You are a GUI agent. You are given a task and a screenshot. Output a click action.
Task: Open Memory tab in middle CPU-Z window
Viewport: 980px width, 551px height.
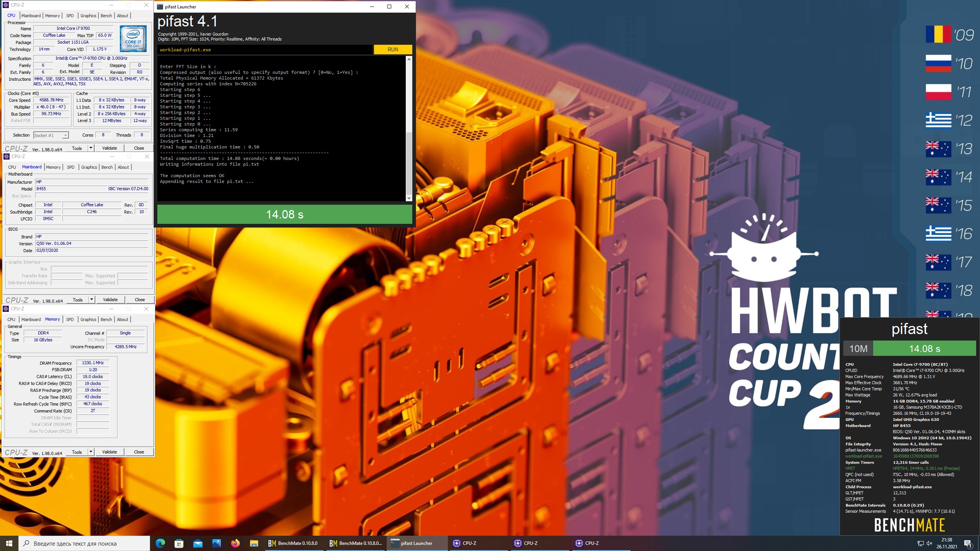pos(53,167)
